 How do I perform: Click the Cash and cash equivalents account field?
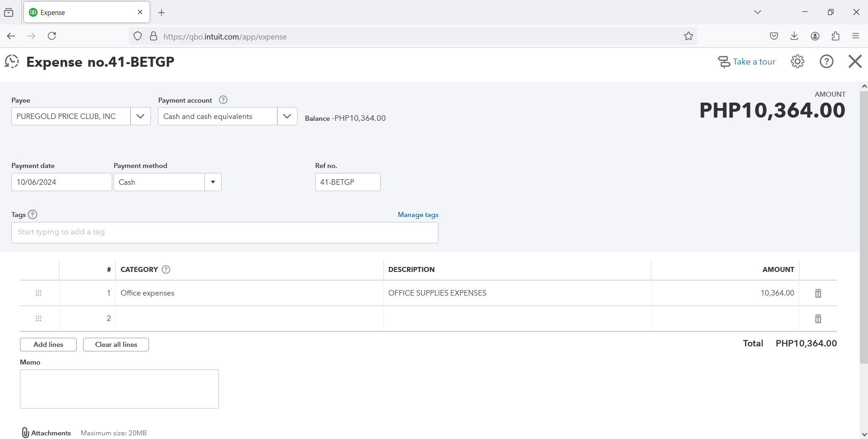click(218, 116)
